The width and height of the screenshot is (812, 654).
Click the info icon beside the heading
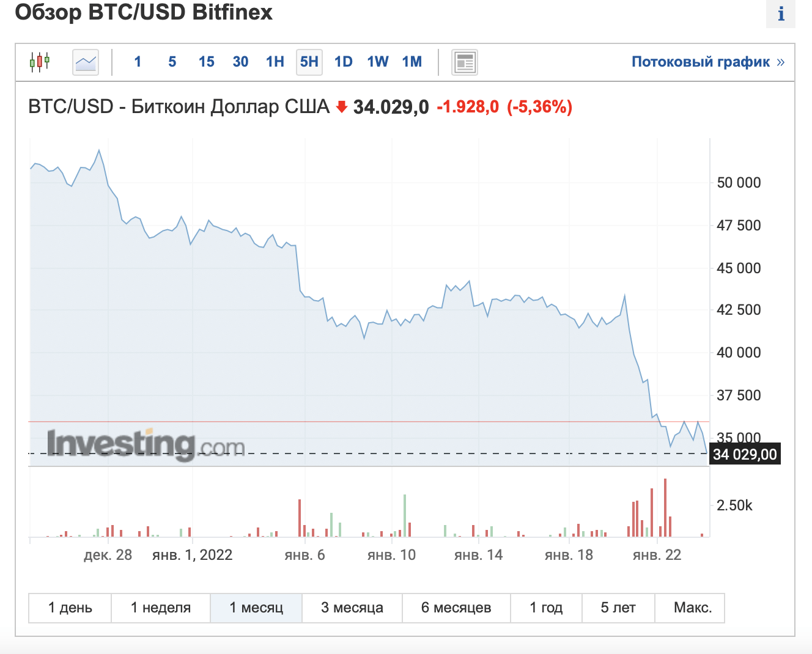[781, 13]
